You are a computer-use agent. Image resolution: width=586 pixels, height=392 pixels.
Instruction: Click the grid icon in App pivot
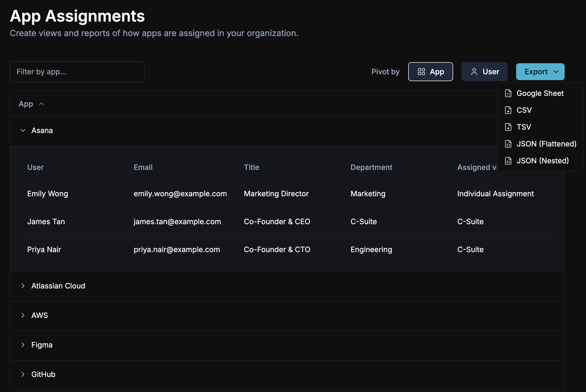click(421, 72)
